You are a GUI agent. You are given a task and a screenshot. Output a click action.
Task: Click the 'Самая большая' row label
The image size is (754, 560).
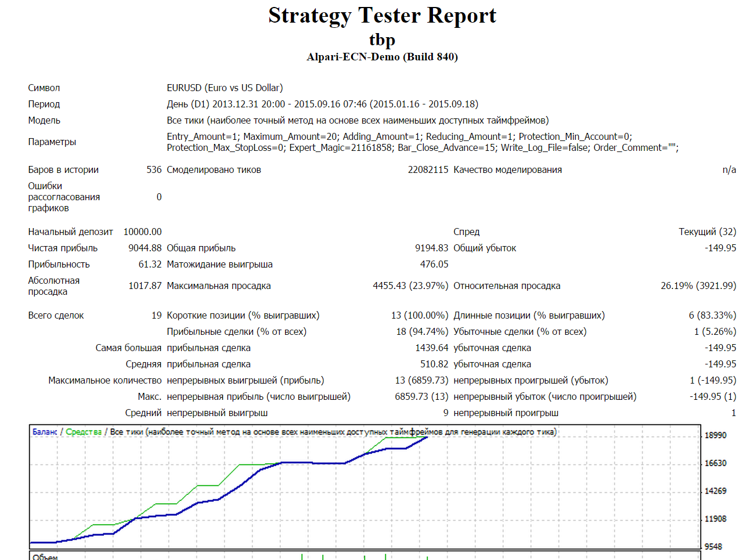128,348
